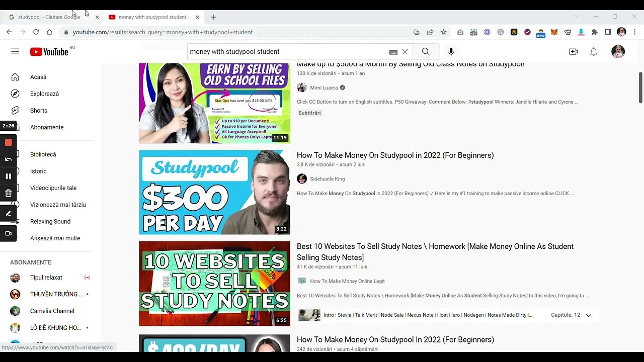This screenshot has height=362, width=644.
Task: Open the Create video camera icon
Action: [573, 52]
